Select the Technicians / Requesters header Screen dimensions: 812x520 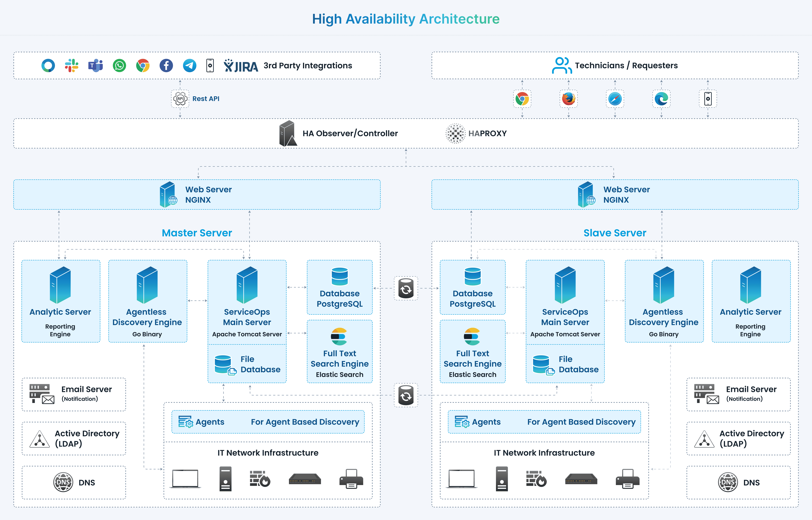626,66
